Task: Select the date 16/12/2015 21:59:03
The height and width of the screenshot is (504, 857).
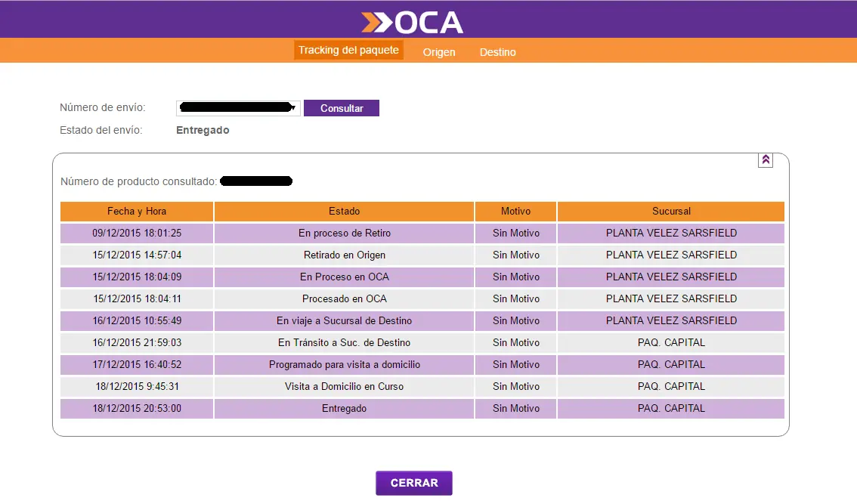Action: click(x=137, y=343)
